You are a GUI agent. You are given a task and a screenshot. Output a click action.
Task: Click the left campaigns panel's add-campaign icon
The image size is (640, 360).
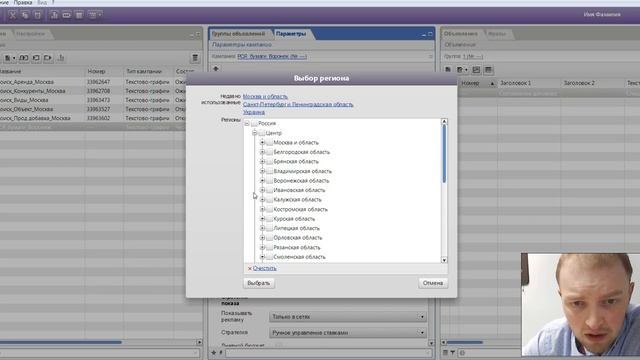tap(9, 58)
